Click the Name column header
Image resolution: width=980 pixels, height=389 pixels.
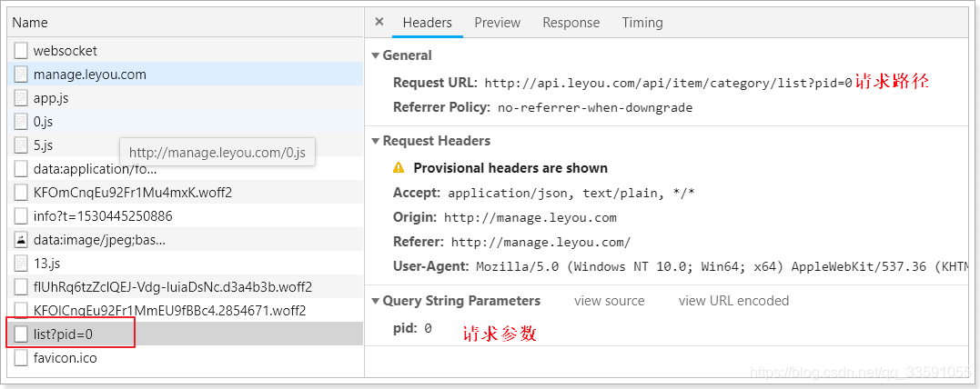pos(30,22)
